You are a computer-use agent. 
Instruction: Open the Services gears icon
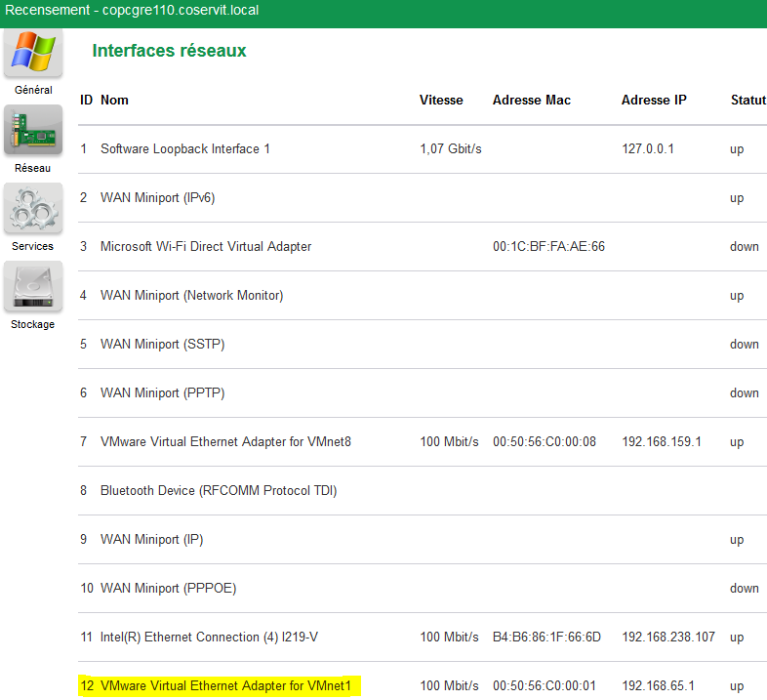(33, 208)
